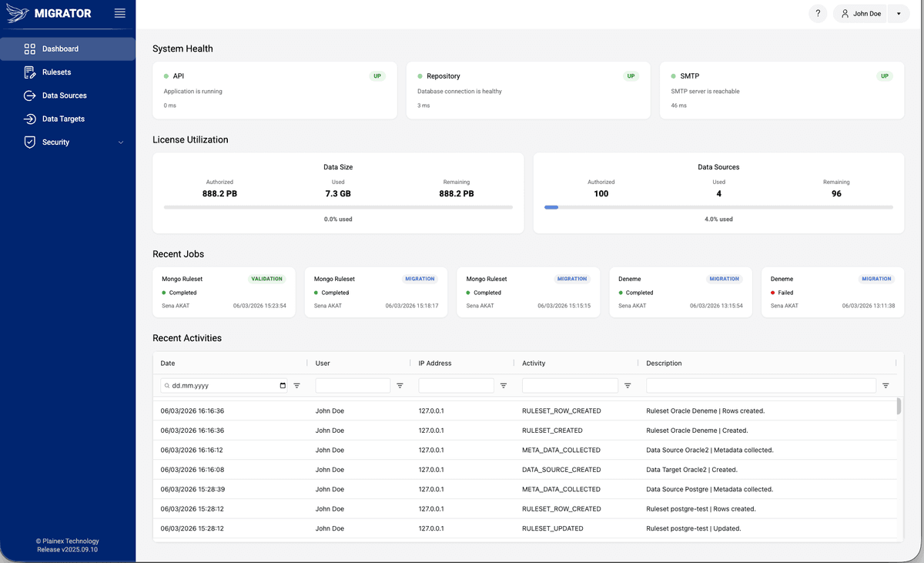This screenshot has width=924, height=563.
Task: Click the 06/03/2026 16:16:12 date cell
Action: (192, 450)
